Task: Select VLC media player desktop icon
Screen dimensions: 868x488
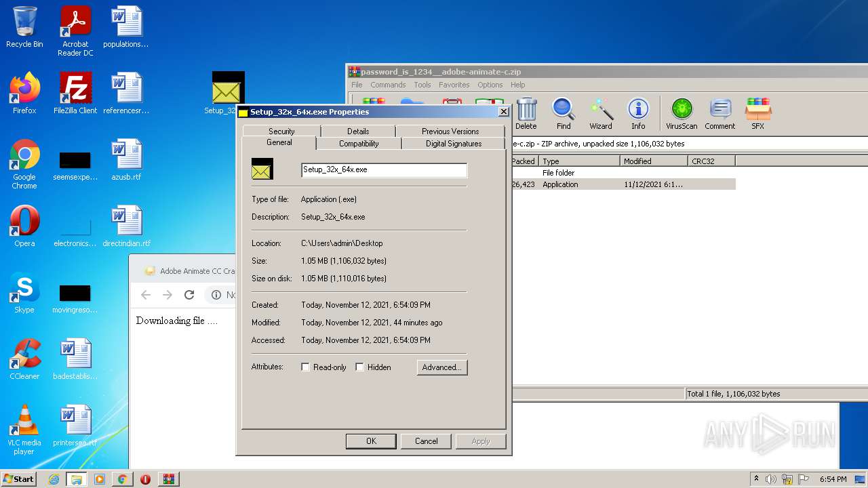Action: click(24, 430)
